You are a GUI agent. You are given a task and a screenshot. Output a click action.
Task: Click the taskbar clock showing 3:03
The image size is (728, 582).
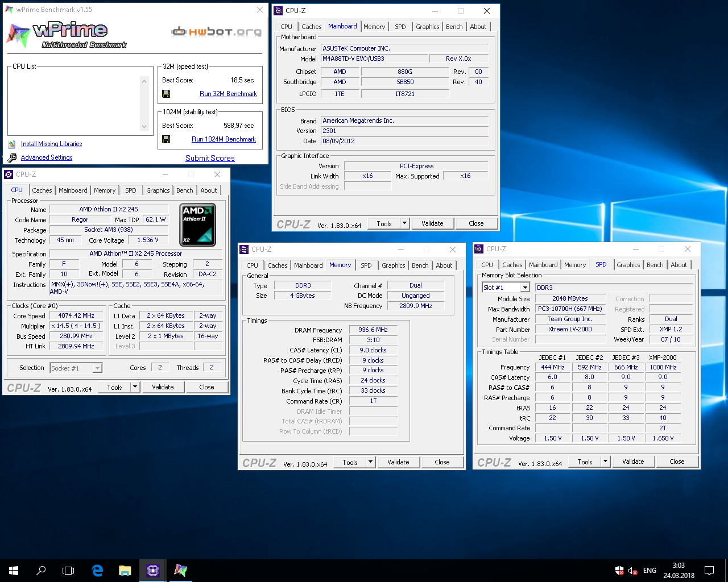point(679,570)
